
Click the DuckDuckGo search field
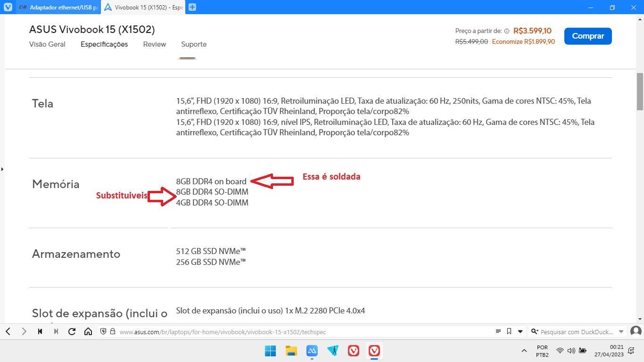(578, 332)
